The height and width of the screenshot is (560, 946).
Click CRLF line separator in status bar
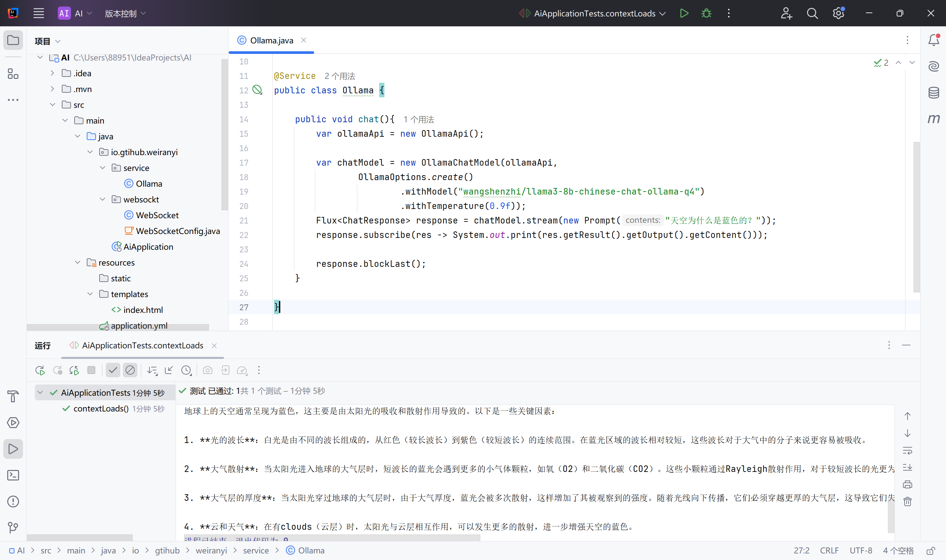click(829, 550)
